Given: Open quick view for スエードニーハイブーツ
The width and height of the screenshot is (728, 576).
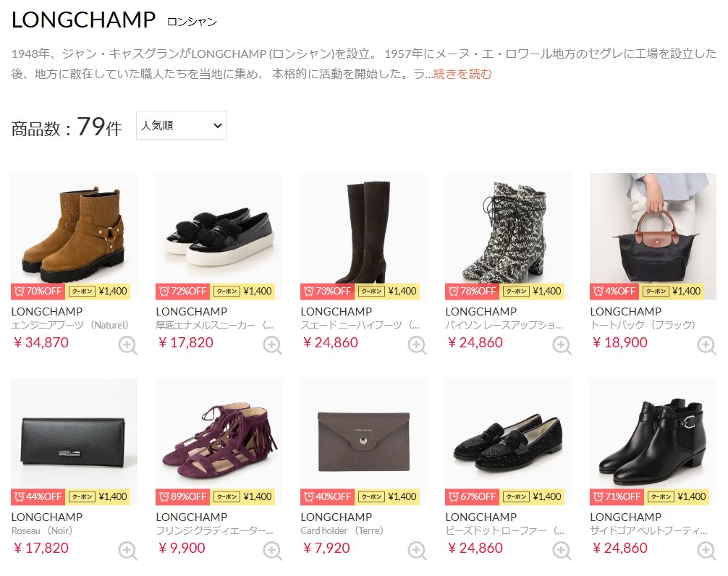Looking at the screenshot, I should coord(418,345).
